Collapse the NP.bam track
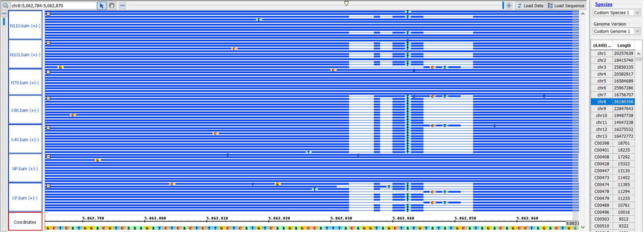The height and width of the screenshot is (232, 644). click(x=49, y=157)
